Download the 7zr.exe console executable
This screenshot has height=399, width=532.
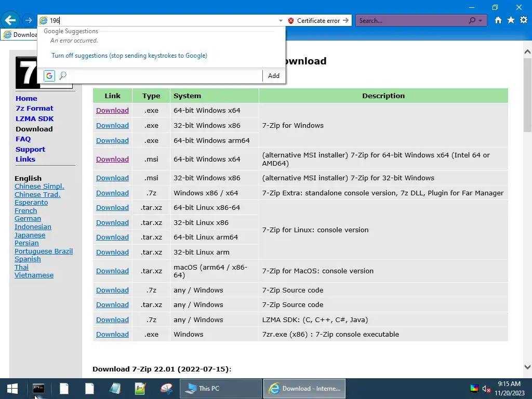pyautogui.click(x=112, y=334)
